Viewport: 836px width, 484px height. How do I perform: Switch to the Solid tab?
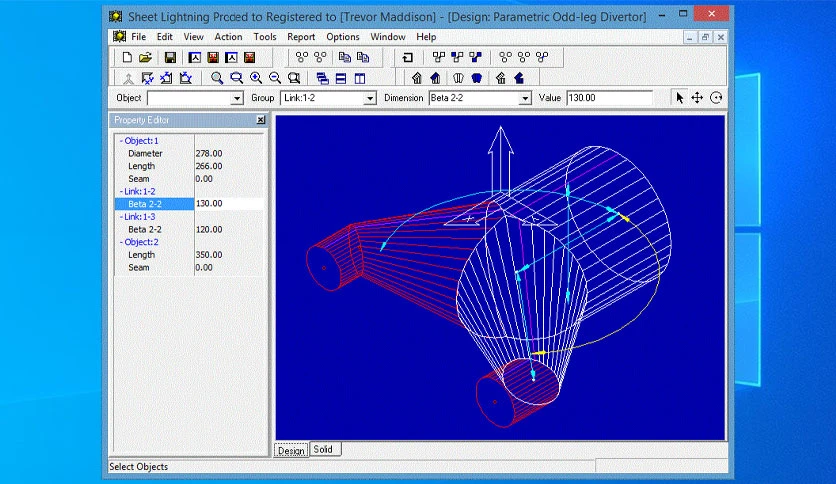pyautogui.click(x=323, y=449)
